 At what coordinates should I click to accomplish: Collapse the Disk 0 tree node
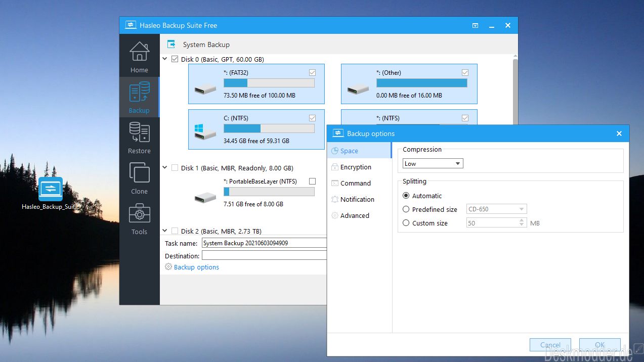[165, 59]
